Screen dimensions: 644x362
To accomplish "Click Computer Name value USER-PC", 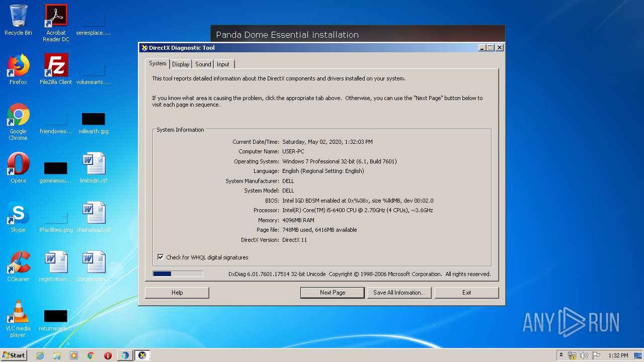I will click(293, 151).
